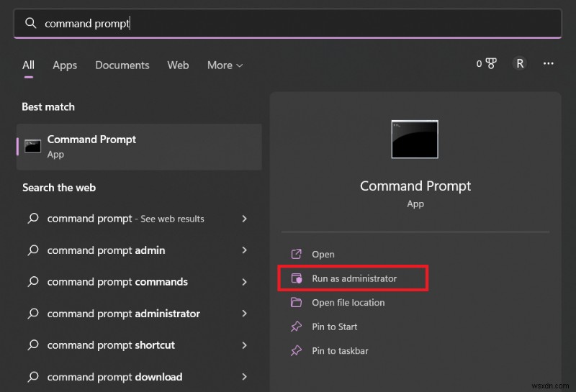
Task: Expand chevron for 'See web results' row
Action: 244,219
